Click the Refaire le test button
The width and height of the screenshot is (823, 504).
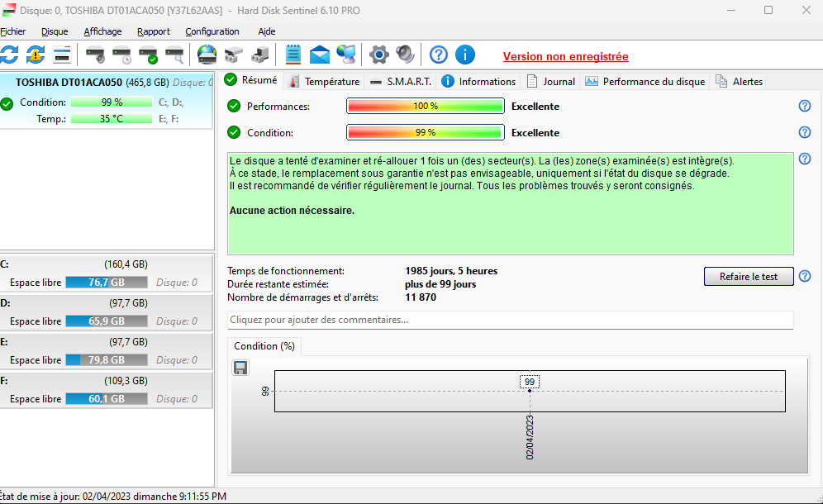749,276
